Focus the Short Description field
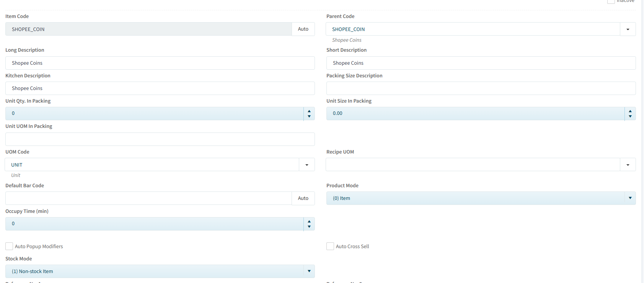 coord(481,63)
